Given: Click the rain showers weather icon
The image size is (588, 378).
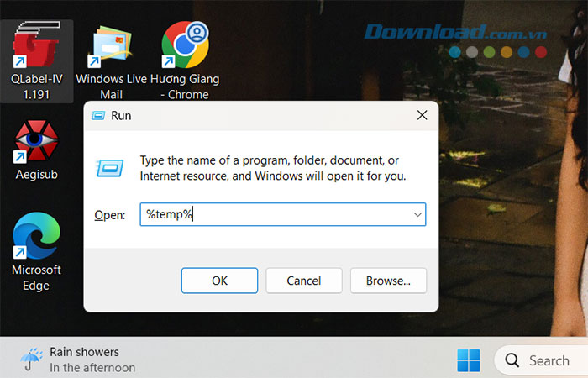Looking at the screenshot, I should [31, 360].
